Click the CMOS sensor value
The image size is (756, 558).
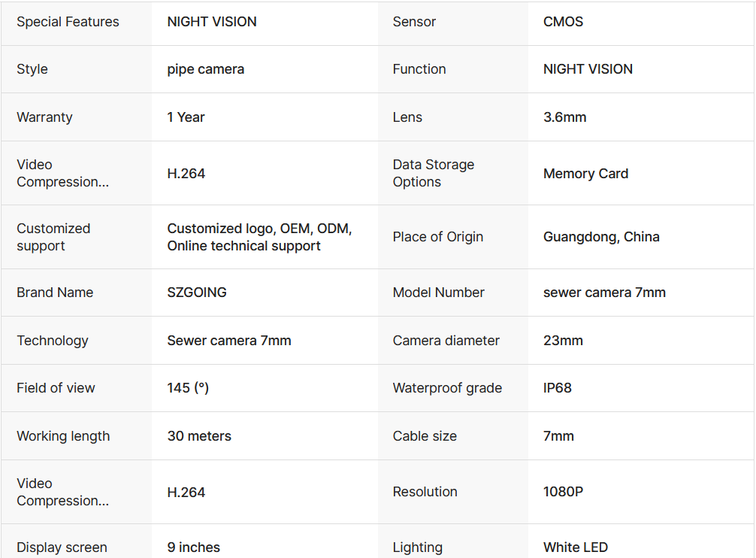coord(563,22)
